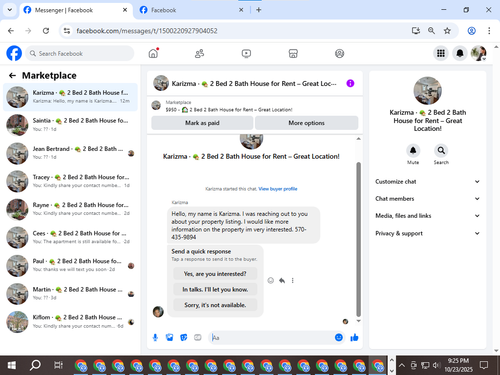The height and width of the screenshot is (375, 500).
Task: Bookmark this page with the star icon
Action: click(447, 31)
